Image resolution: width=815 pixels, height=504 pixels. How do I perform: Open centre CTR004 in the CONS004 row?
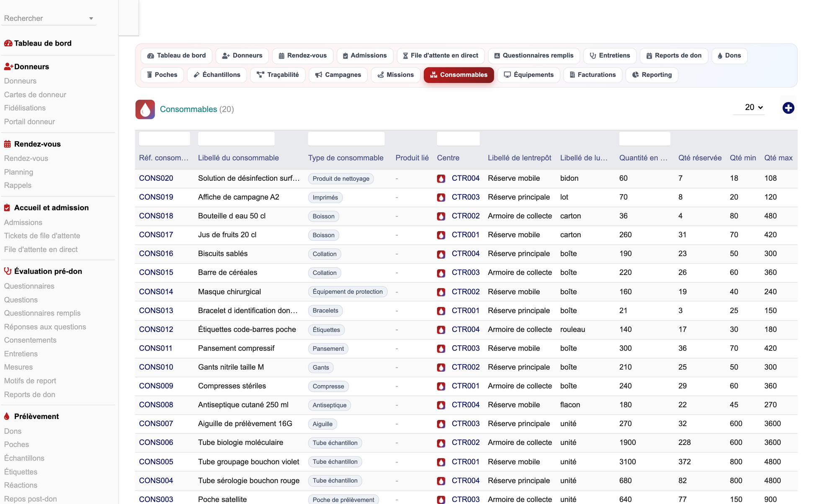(x=465, y=481)
